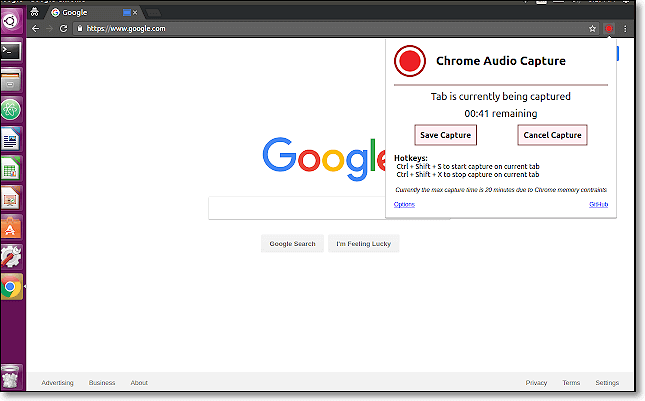The width and height of the screenshot is (645, 401).
Task: Click the Google Search button
Action: coord(292,243)
